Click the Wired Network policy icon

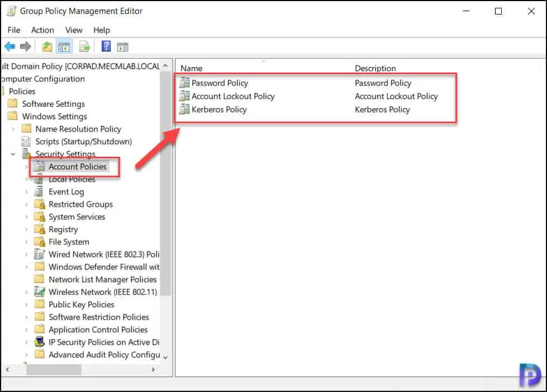(40, 254)
